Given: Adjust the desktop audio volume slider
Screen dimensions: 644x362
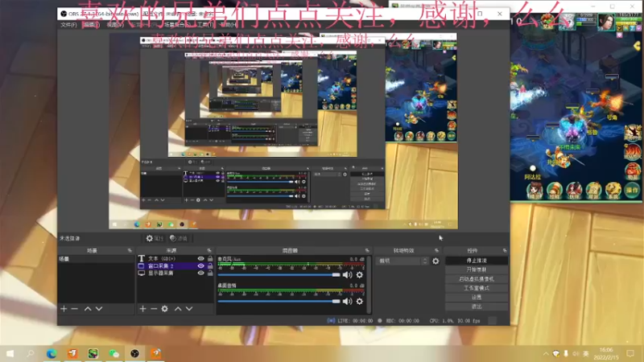Looking at the screenshot, I should coord(279,301).
